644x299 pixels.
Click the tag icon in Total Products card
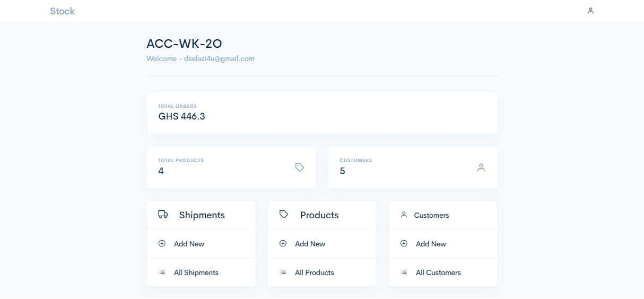click(300, 167)
